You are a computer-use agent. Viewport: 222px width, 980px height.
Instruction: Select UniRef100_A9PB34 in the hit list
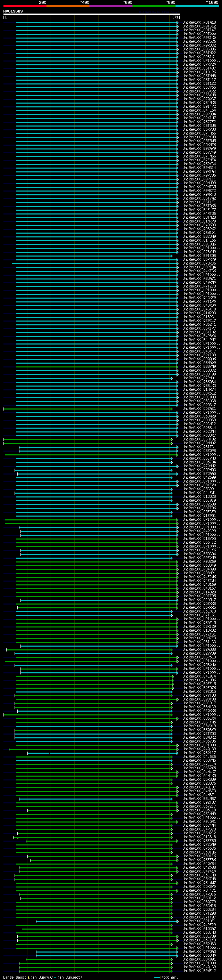pyautogui.click(x=199, y=114)
